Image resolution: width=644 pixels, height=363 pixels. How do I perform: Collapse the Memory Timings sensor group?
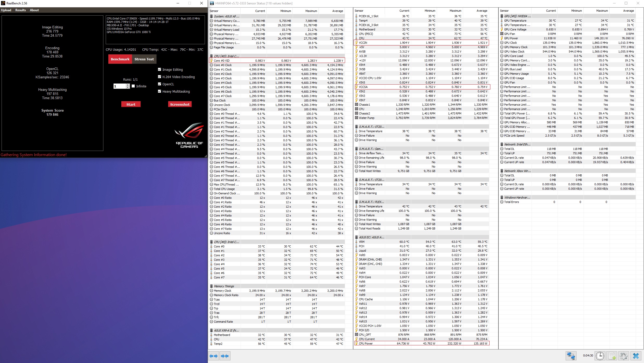pos(224,286)
